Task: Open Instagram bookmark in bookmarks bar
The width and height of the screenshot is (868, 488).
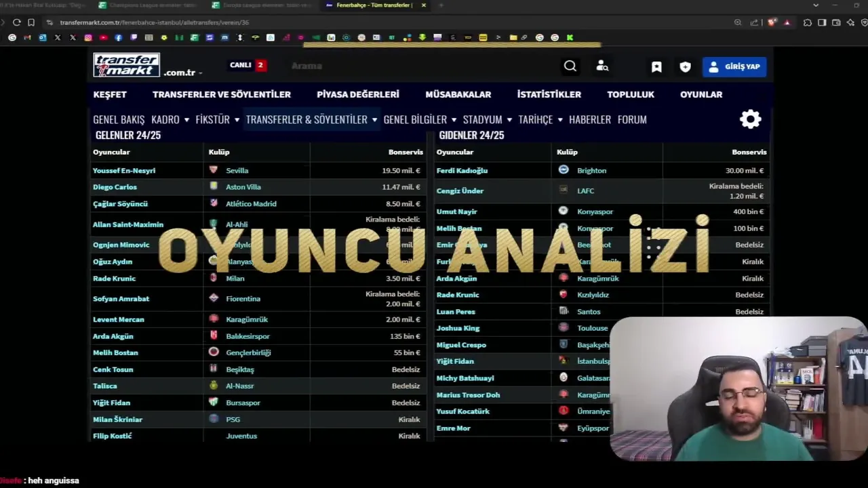Action: pyautogui.click(x=88, y=38)
